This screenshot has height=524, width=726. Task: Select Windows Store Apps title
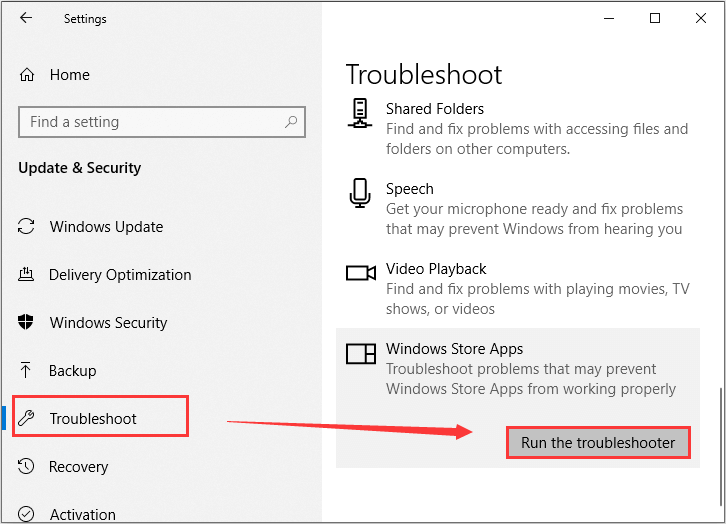click(454, 349)
